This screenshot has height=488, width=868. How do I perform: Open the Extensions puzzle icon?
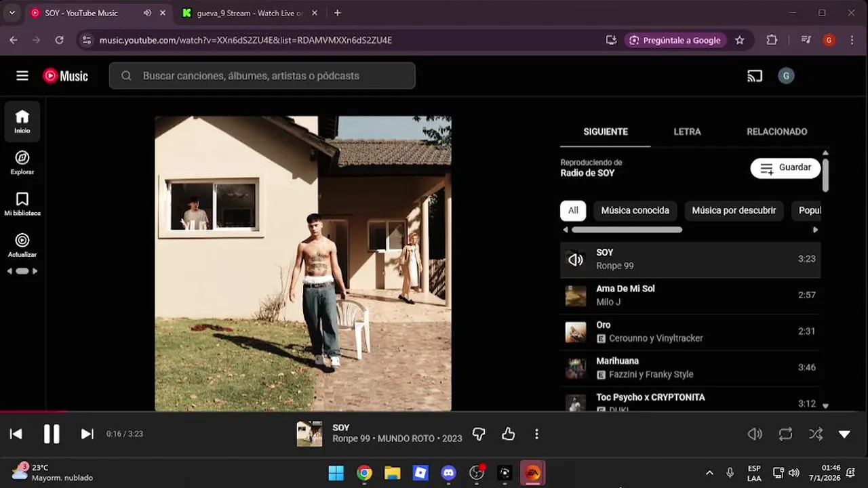click(772, 40)
